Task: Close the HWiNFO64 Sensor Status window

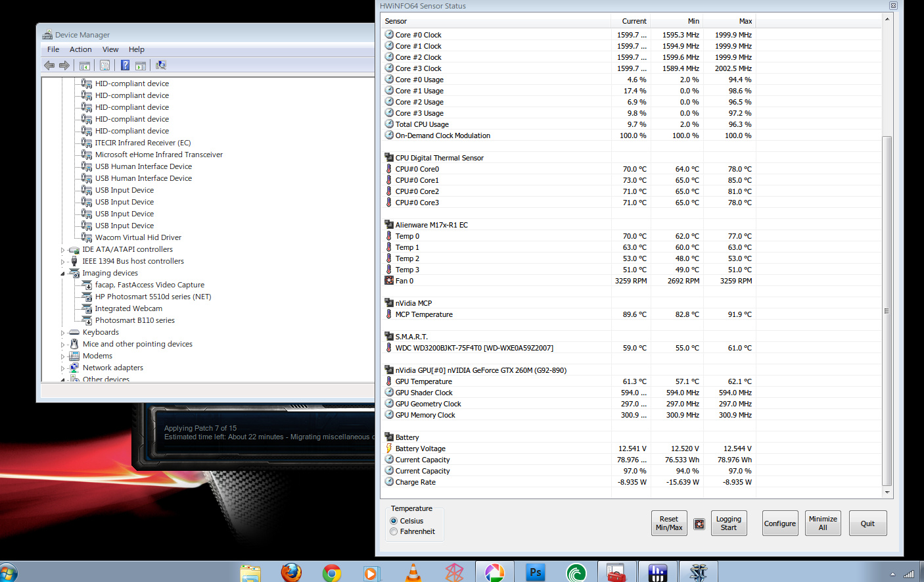Action: [893, 5]
